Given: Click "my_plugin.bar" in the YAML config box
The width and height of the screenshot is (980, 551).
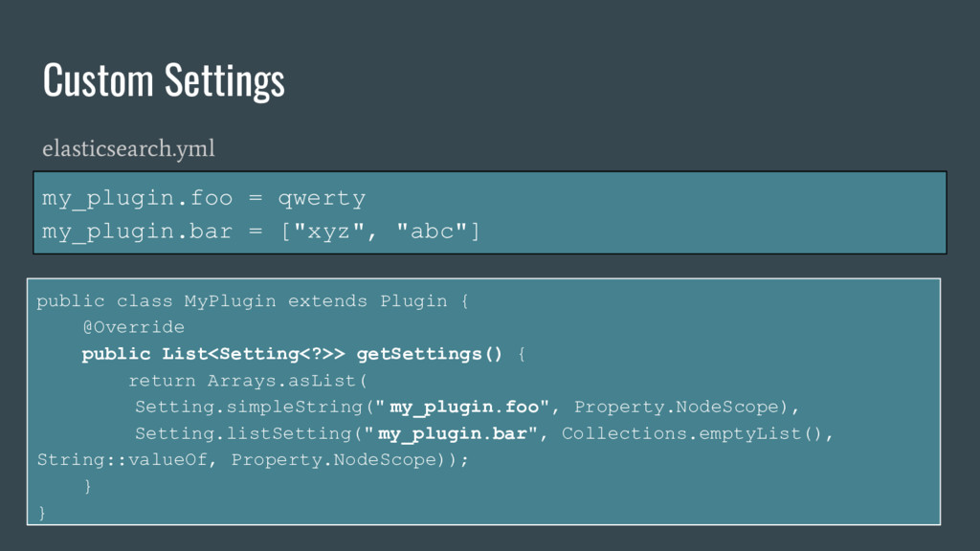Looking at the screenshot, I should pyautogui.click(x=137, y=232).
